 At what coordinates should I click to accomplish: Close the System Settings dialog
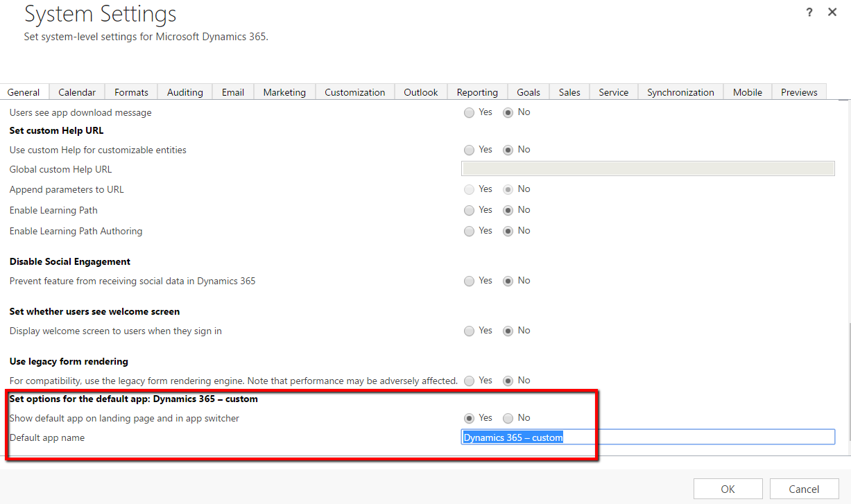(x=832, y=12)
